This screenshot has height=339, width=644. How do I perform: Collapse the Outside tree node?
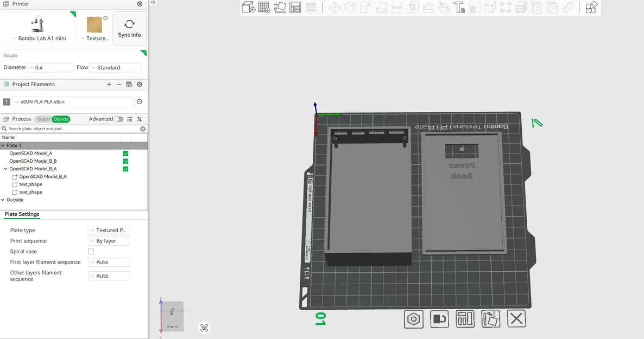point(3,200)
